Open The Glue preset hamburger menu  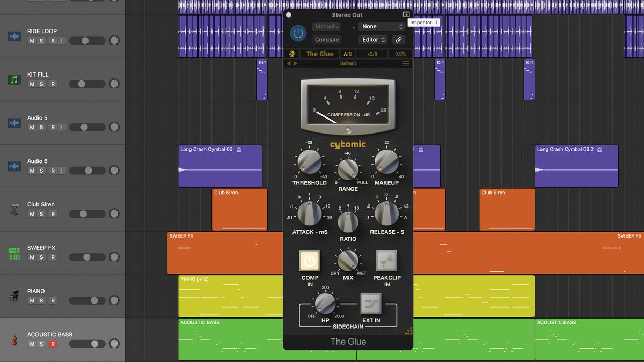pos(406,63)
